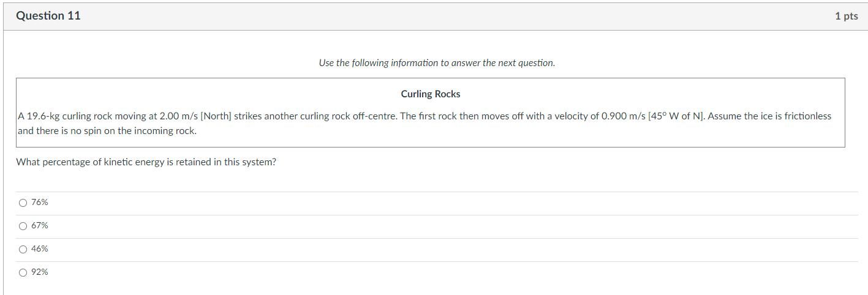Pick the 92% radio button
Image resolution: width=868 pixels, height=295 pixels.
(23, 272)
